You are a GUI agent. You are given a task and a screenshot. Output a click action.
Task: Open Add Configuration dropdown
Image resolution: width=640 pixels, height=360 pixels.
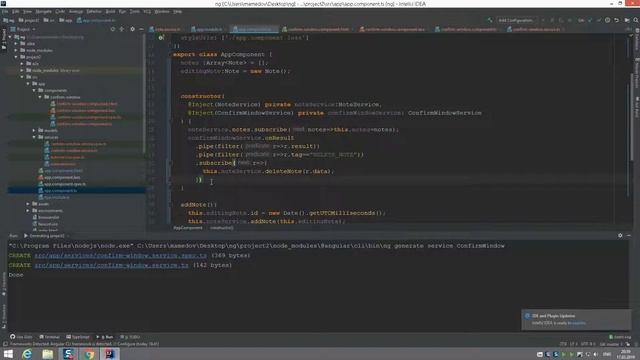tap(516, 20)
